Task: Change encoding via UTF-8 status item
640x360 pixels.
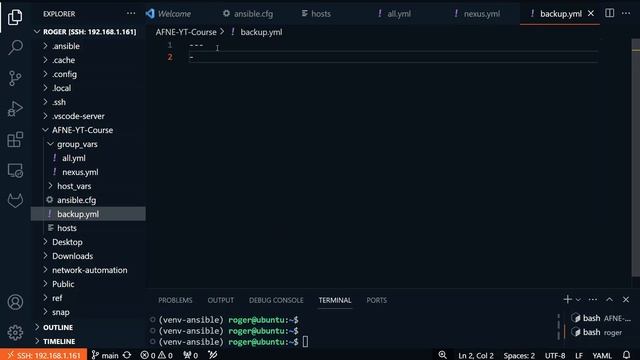Action: tap(555, 356)
